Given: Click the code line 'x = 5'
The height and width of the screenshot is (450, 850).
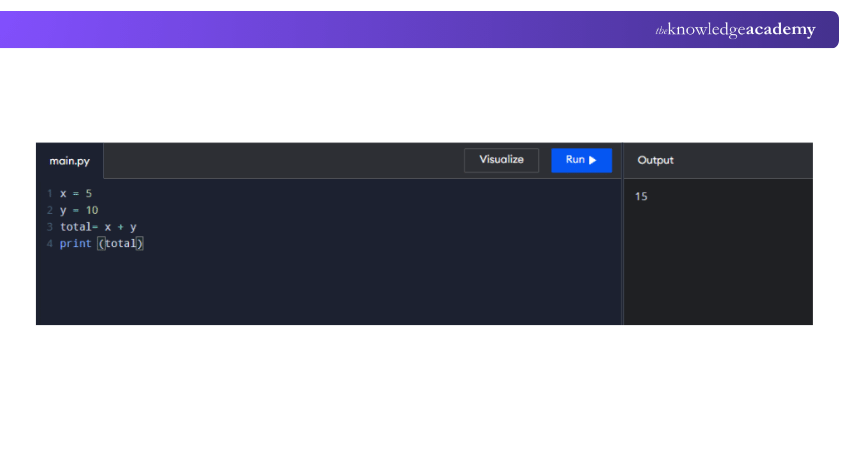Looking at the screenshot, I should tap(76, 194).
